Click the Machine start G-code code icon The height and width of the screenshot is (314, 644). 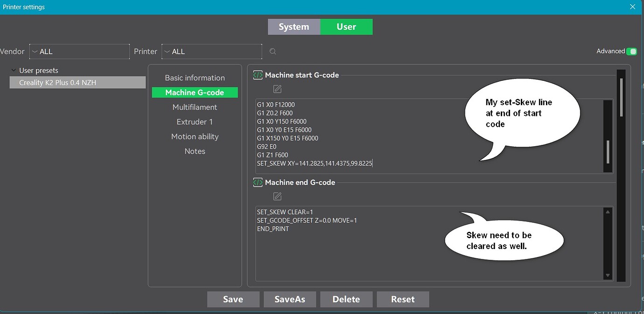tap(258, 75)
